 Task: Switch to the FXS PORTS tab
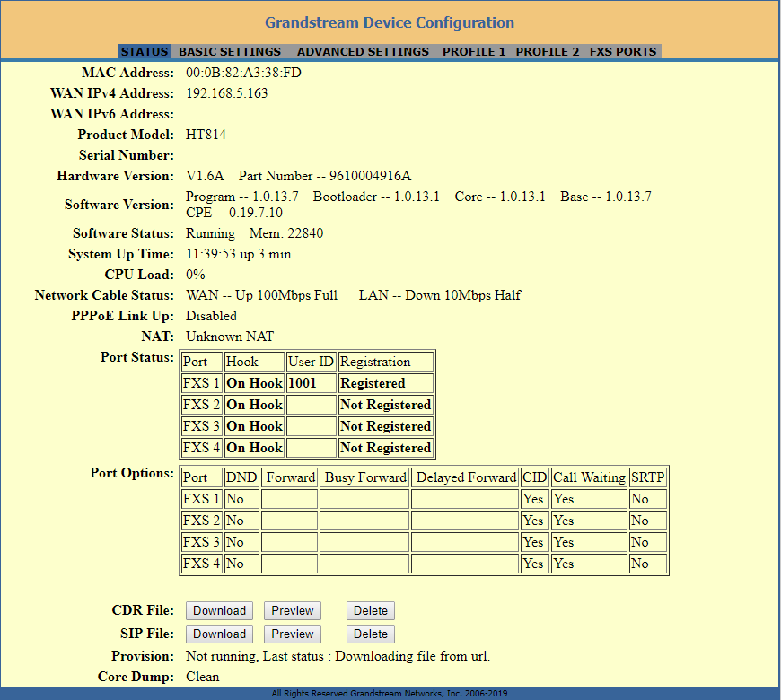[623, 52]
